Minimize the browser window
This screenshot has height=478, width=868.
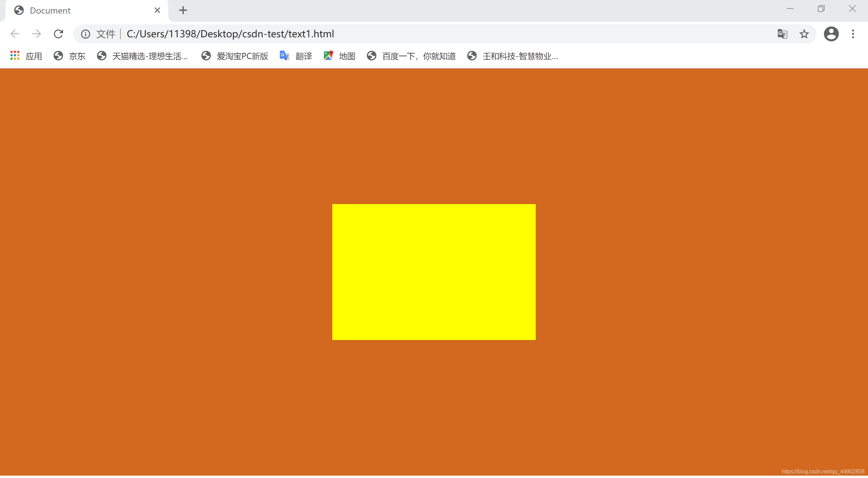coord(790,9)
